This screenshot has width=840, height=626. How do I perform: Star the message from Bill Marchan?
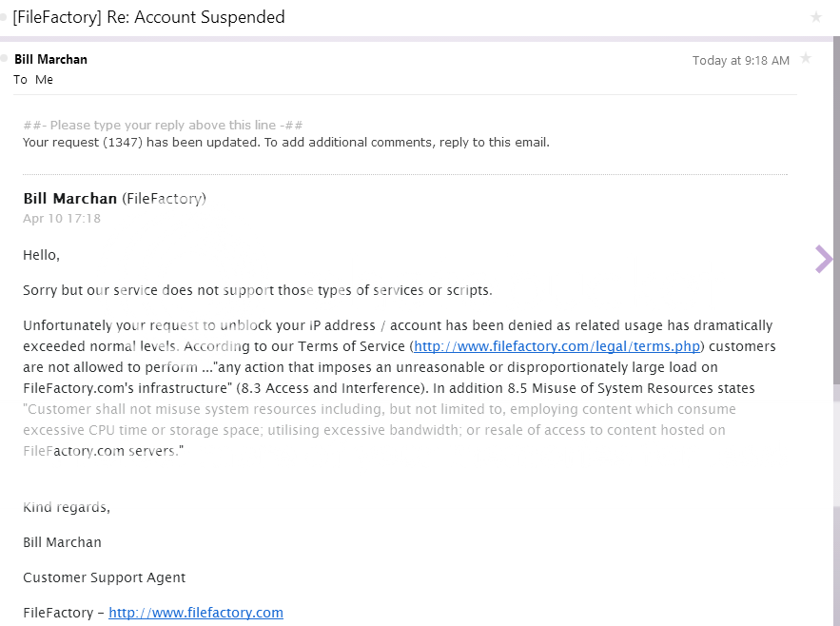coord(806,59)
